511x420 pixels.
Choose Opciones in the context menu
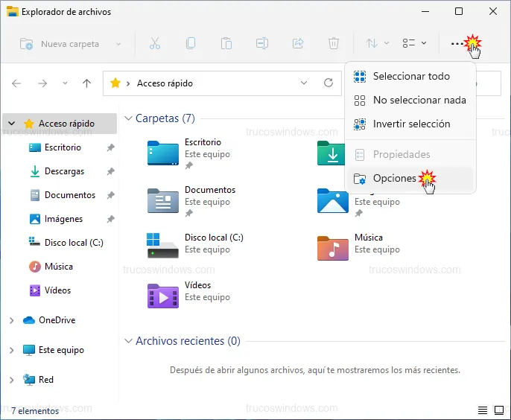click(x=394, y=179)
